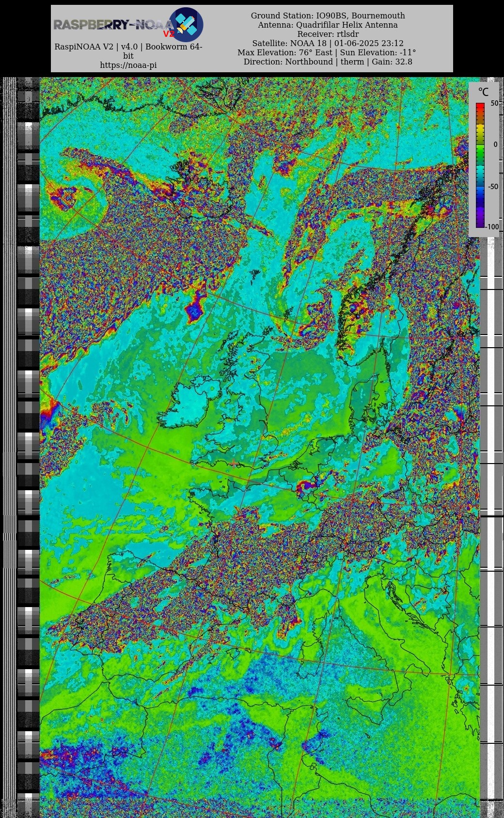The width and height of the screenshot is (504, 818).
Task: Select the 'RaspiNOAA V2 | v4.0 | Bookworm 64-bit' text
Action: [128, 51]
